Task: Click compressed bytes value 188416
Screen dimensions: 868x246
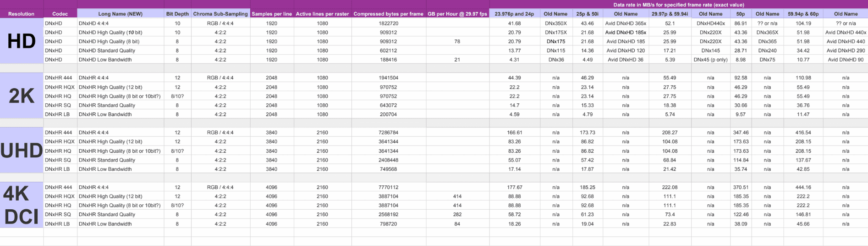Action: click(x=389, y=60)
